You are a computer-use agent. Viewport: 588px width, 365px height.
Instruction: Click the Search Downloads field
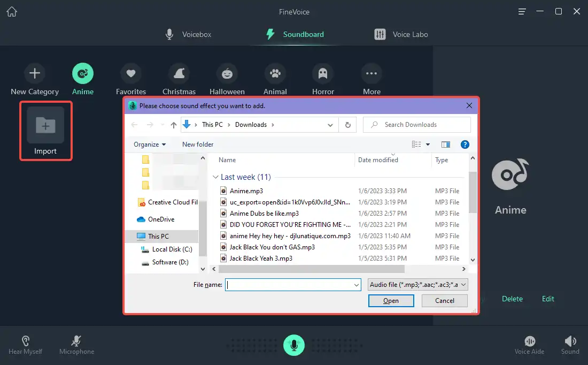point(416,125)
